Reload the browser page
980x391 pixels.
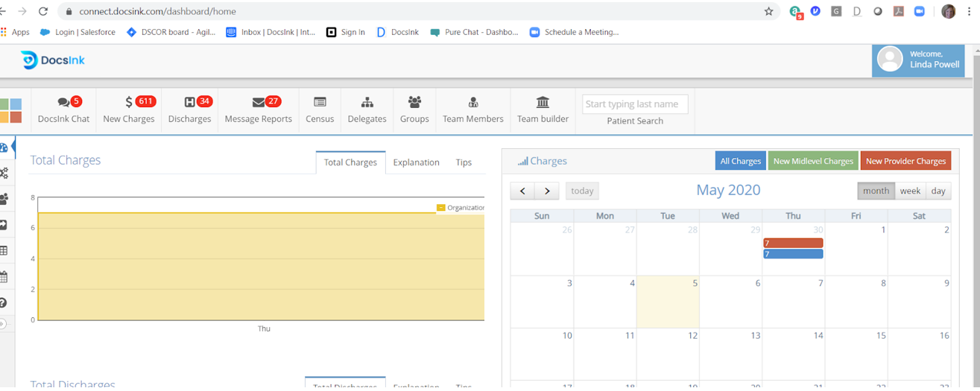tap(42, 11)
